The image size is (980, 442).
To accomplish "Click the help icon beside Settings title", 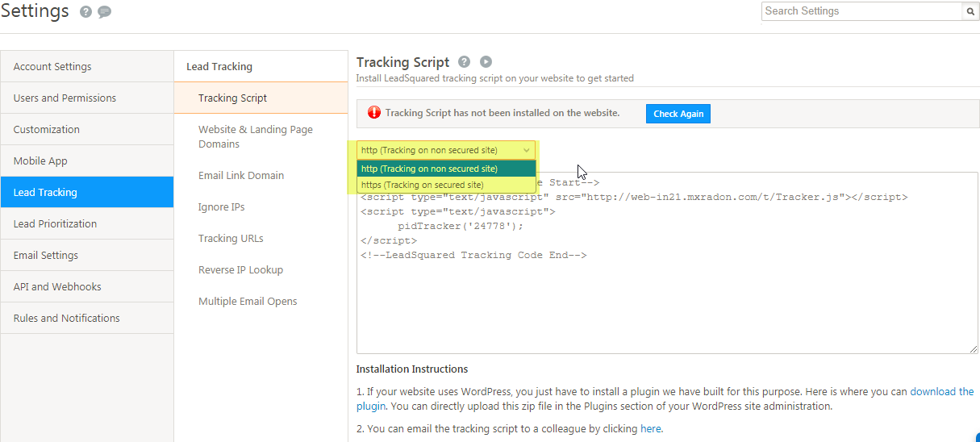I will 86,12.
